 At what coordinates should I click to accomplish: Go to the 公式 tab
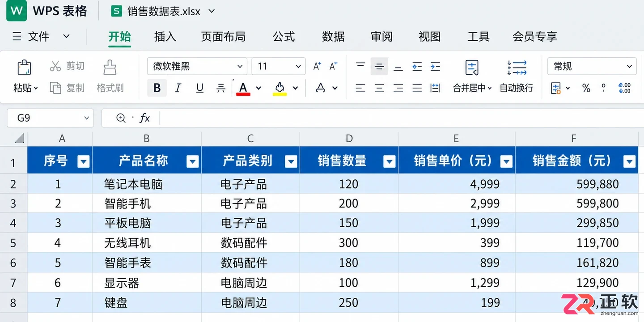click(284, 36)
